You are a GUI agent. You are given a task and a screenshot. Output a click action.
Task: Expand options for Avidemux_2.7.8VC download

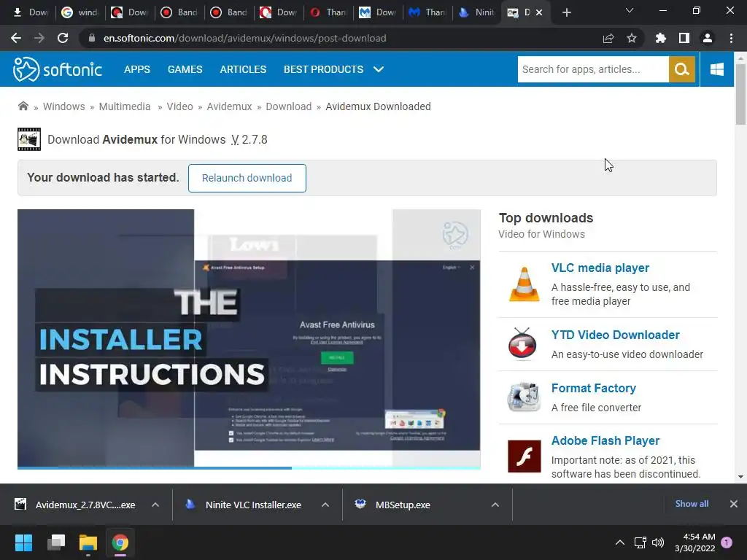pos(155,505)
